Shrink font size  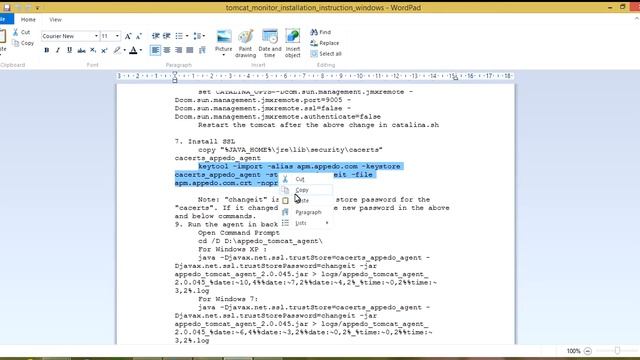(x=139, y=36)
